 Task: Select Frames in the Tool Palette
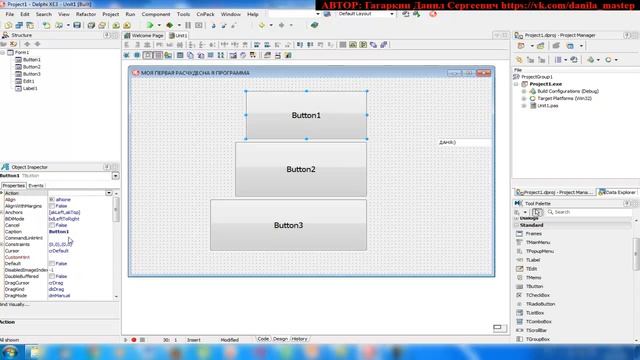pyautogui.click(x=533, y=234)
